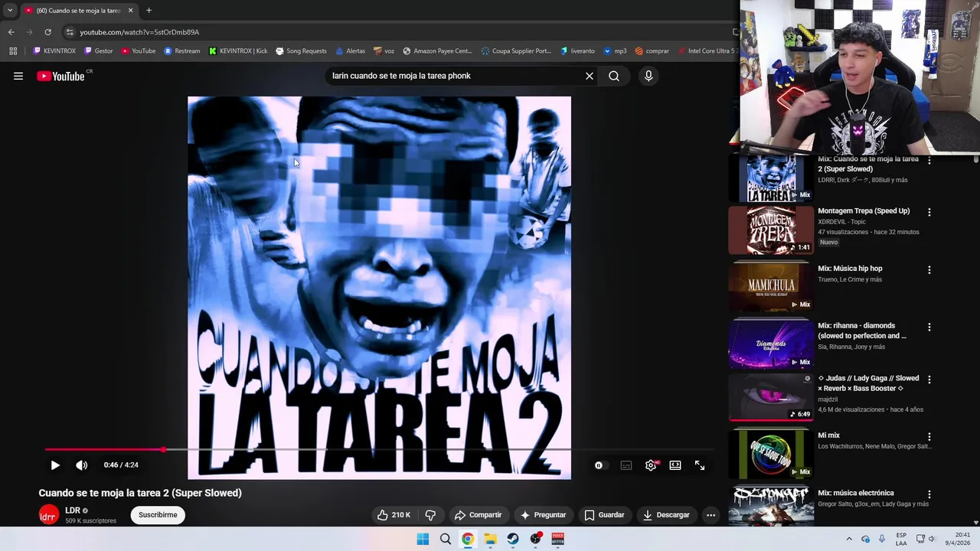Screen dimensions: 980x551
Task: Save video with Guardar button
Action: [x=605, y=515]
